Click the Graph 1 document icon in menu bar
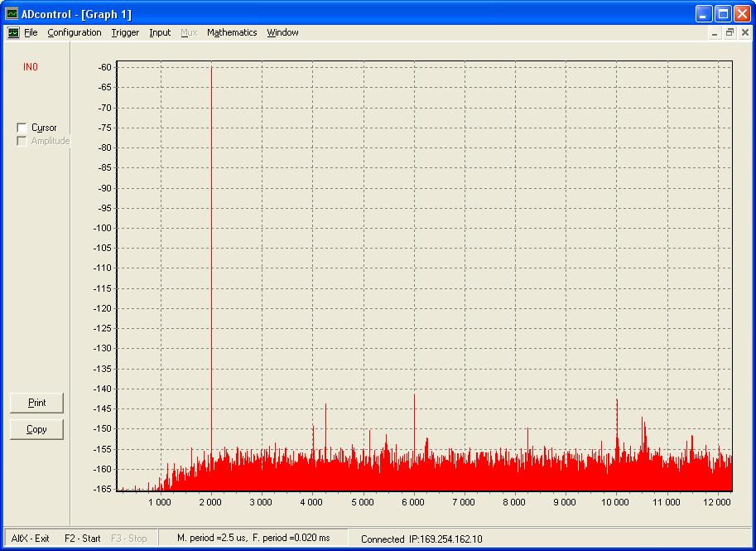 [x=13, y=32]
